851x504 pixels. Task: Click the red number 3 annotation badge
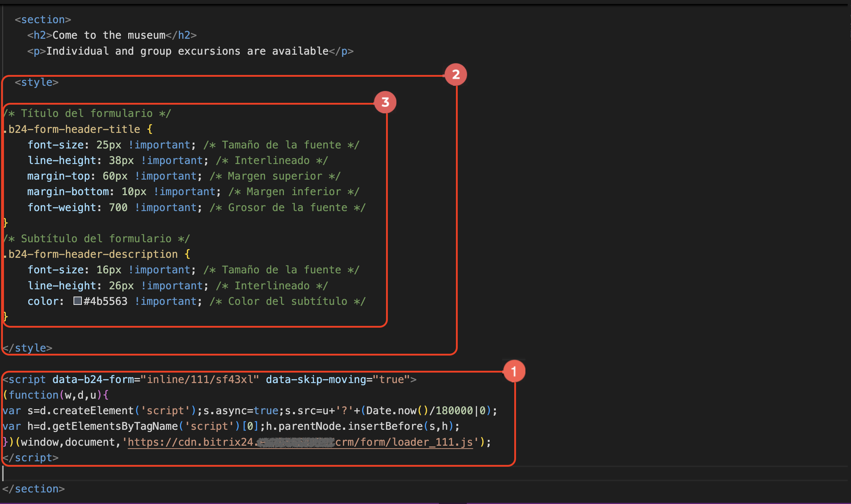tap(385, 102)
